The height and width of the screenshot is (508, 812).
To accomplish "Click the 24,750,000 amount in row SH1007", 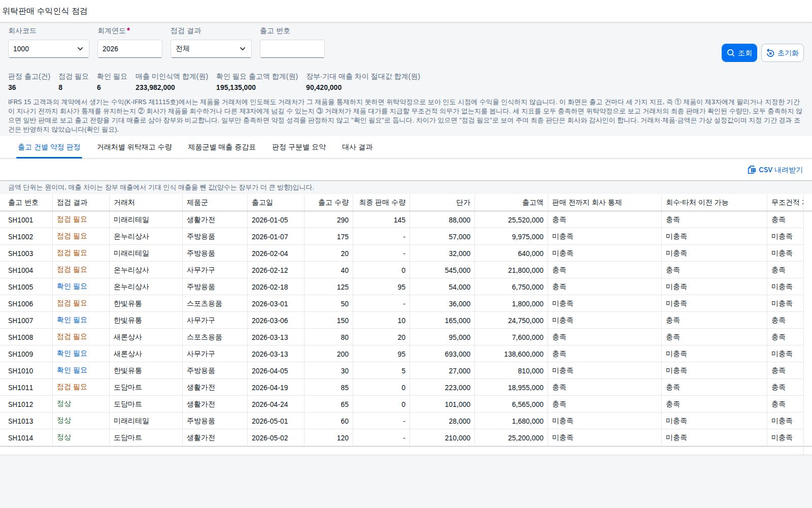I will click(x=526, y=321).
